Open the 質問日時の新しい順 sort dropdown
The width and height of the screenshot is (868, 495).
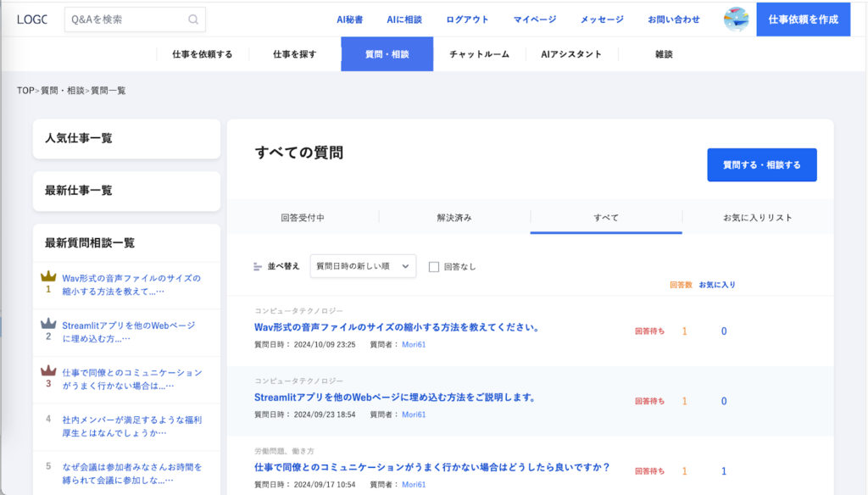point(363,266)
